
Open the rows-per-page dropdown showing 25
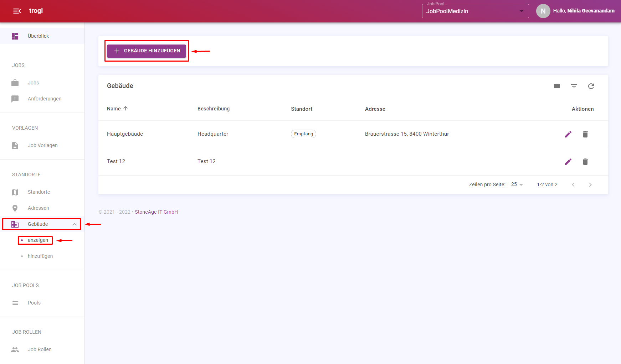coord(517,184)
